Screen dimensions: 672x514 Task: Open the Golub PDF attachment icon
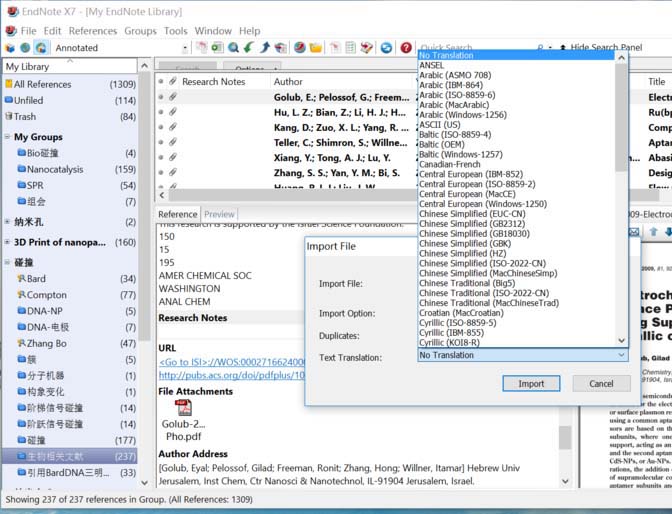pyautogui.click(x=184, y=408)
